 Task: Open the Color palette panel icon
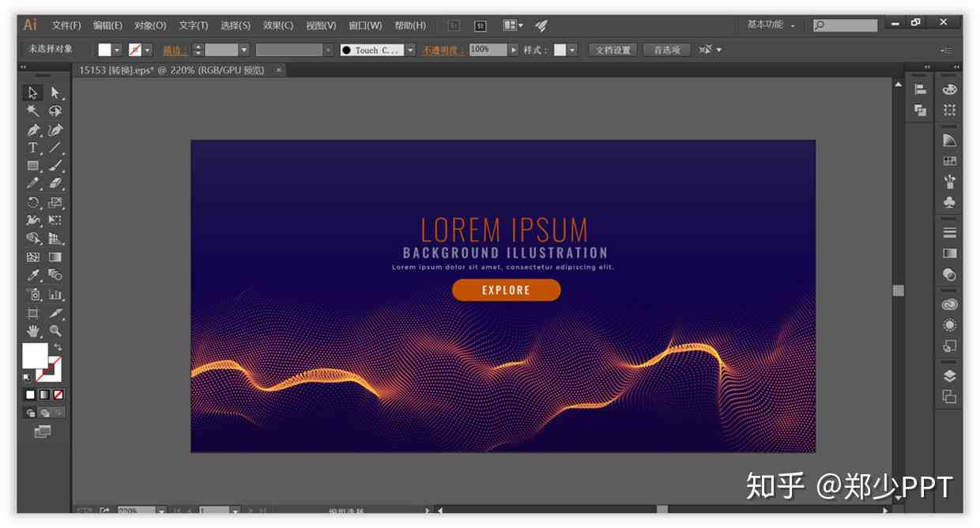tap(949, 90)
